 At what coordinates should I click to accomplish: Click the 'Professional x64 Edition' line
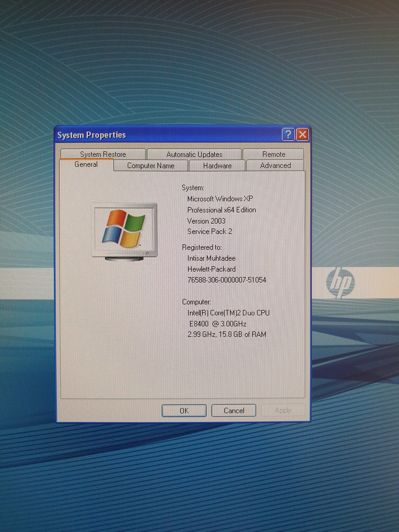tap(222, 210)
